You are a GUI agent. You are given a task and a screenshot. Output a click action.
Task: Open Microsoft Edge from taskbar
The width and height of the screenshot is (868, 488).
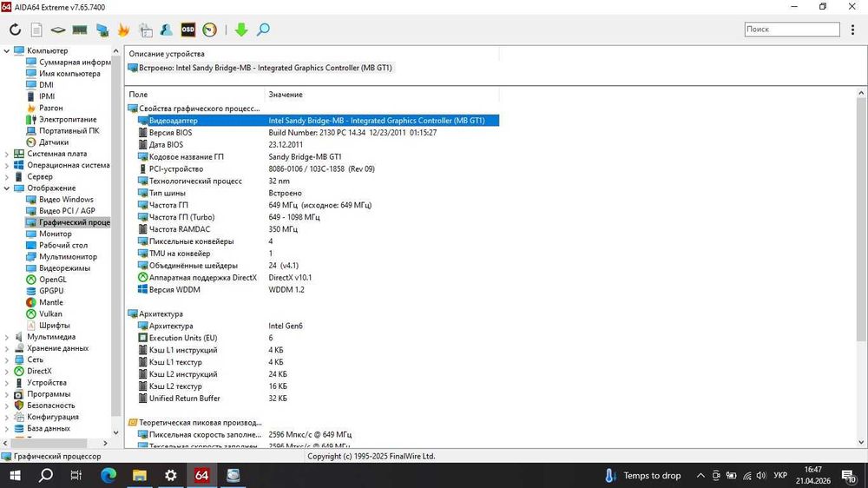coord(108,475)
